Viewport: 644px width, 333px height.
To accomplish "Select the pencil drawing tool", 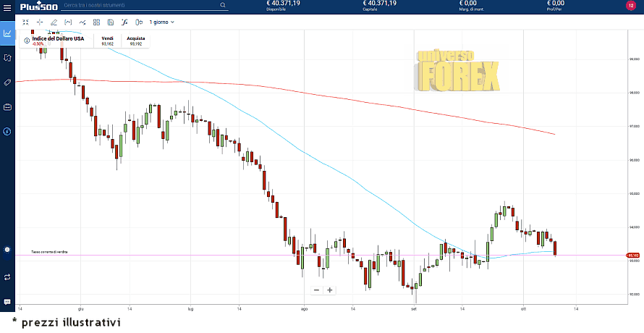I will coord(54,22).
